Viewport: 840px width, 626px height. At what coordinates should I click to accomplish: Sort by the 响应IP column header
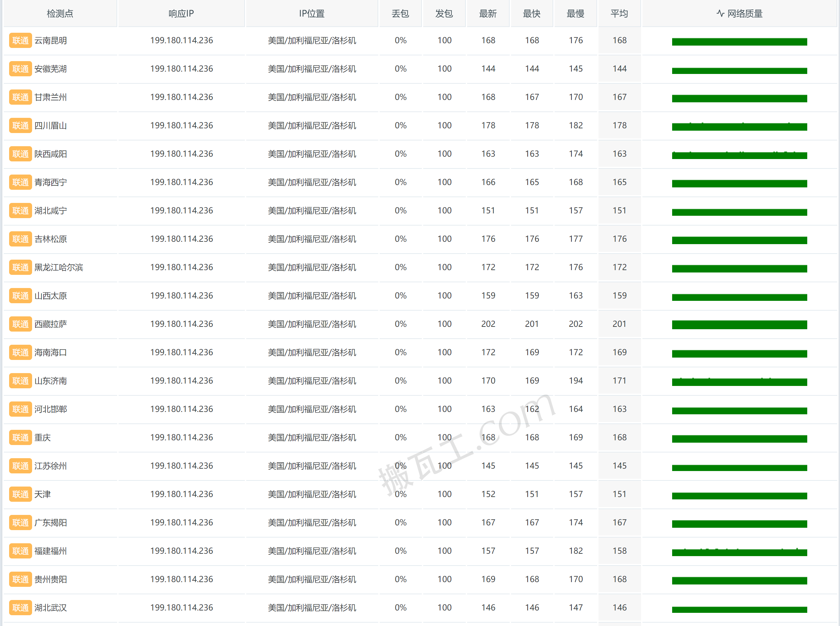181,14
